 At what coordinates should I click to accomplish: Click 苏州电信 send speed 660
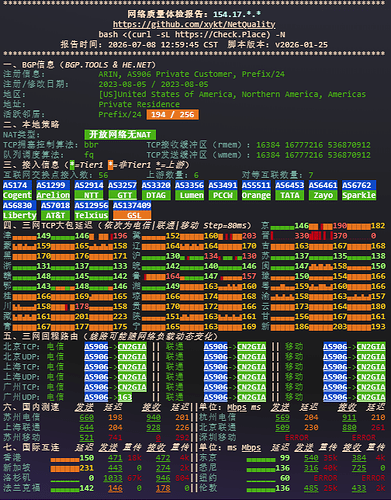(x=87, y=417)
